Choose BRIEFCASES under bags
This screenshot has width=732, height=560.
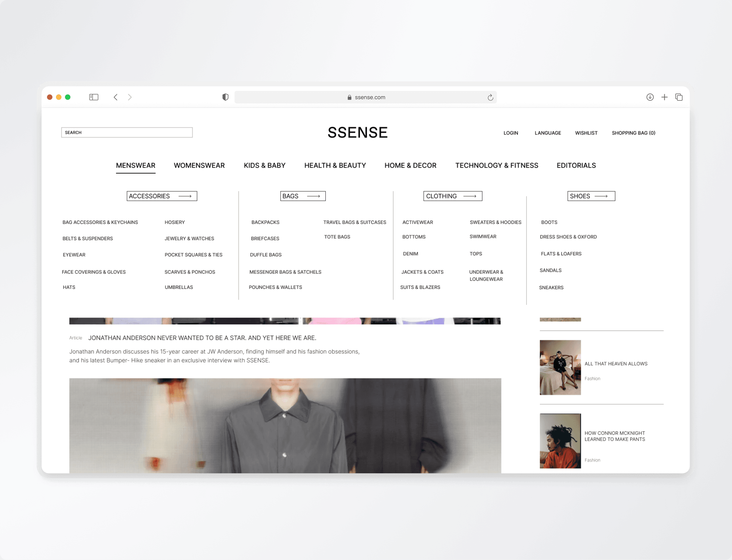265,239
